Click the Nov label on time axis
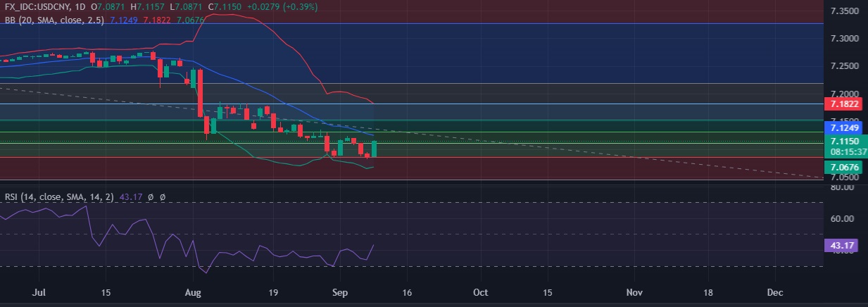 pyautogui.click(x=635, y=292)
